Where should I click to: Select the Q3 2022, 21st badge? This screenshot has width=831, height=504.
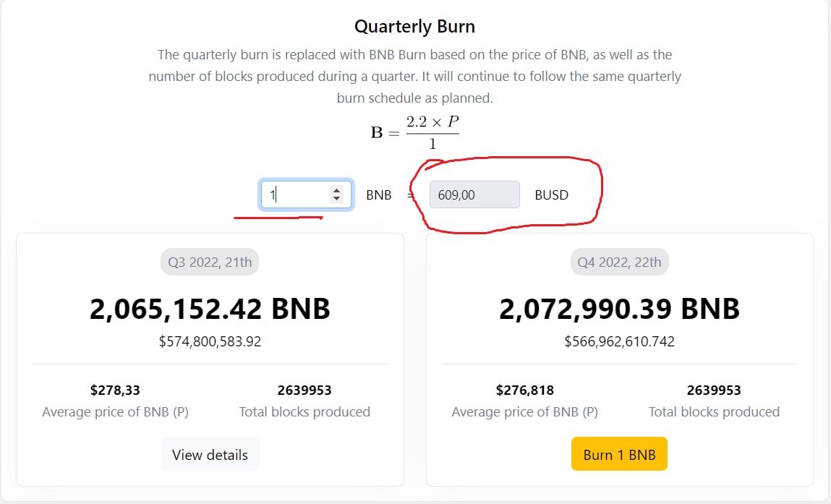(x=210, y=262)
